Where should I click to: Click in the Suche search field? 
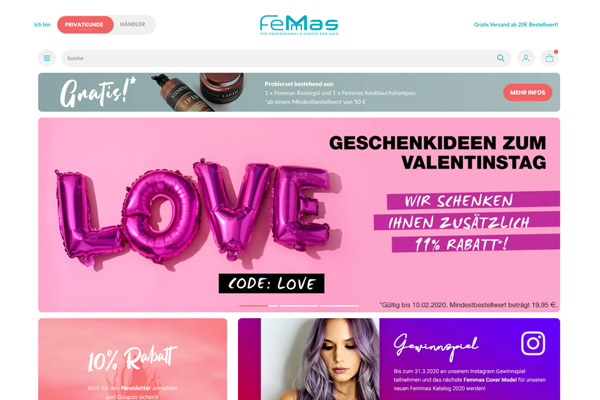[279, 58]
